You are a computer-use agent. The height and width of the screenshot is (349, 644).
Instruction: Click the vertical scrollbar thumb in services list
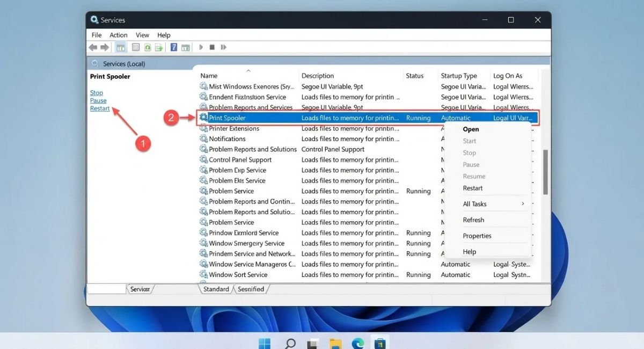click(545, 172)
